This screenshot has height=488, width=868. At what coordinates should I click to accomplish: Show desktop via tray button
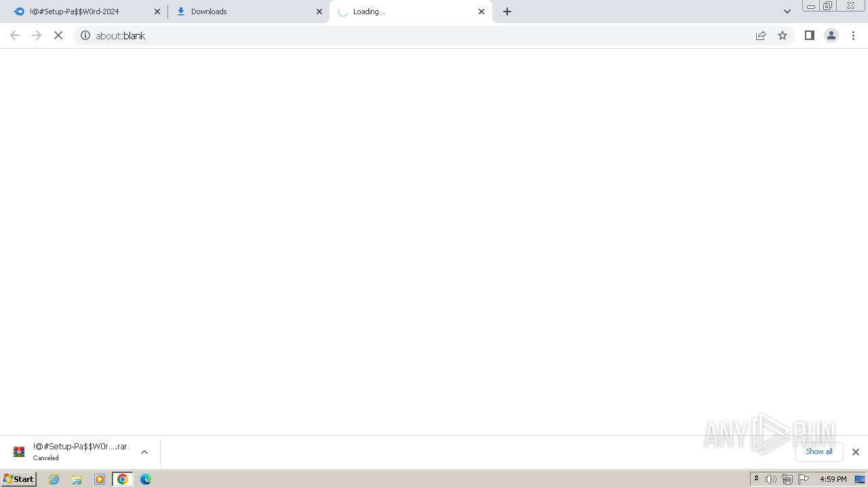tap(860, 479)
